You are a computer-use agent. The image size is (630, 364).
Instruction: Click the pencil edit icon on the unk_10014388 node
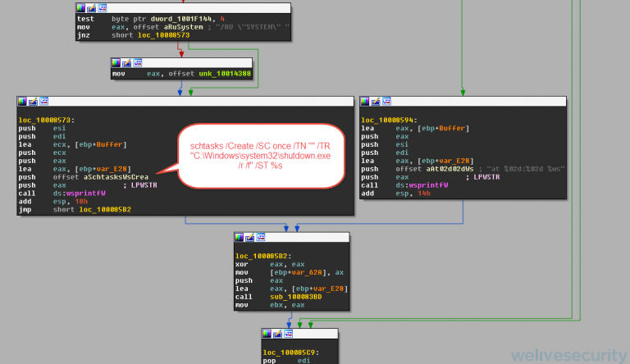tap(126, 62)
